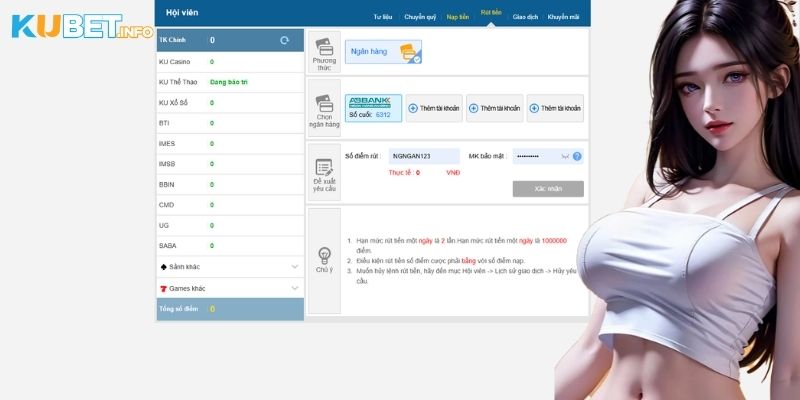Click the spade icon next to Sảnh khác
The height and width of the screenshot is (400, 800).
[x=163, y=267]
